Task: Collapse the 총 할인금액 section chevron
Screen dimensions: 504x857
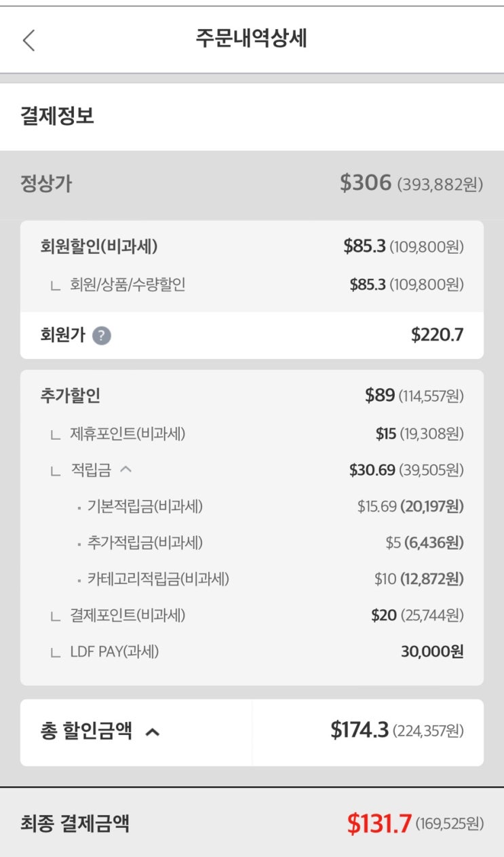Action: point(153,732)
